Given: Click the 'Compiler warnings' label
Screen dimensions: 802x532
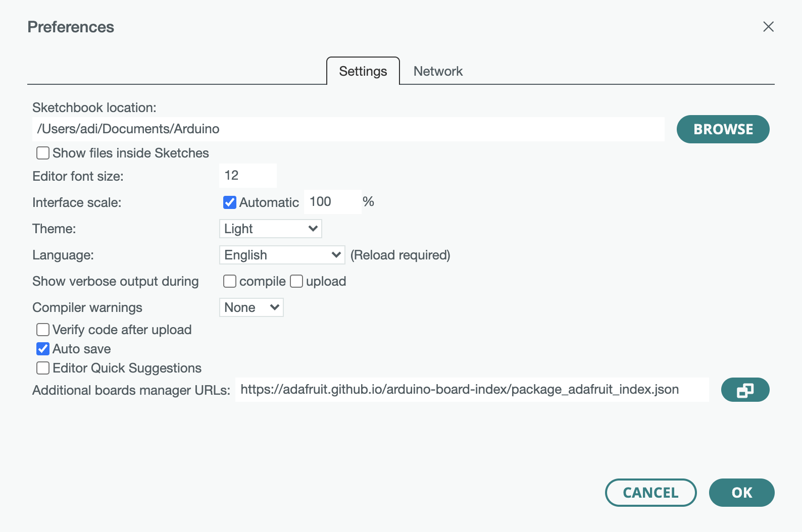Looking at the screenshot, I should (87, 307).
